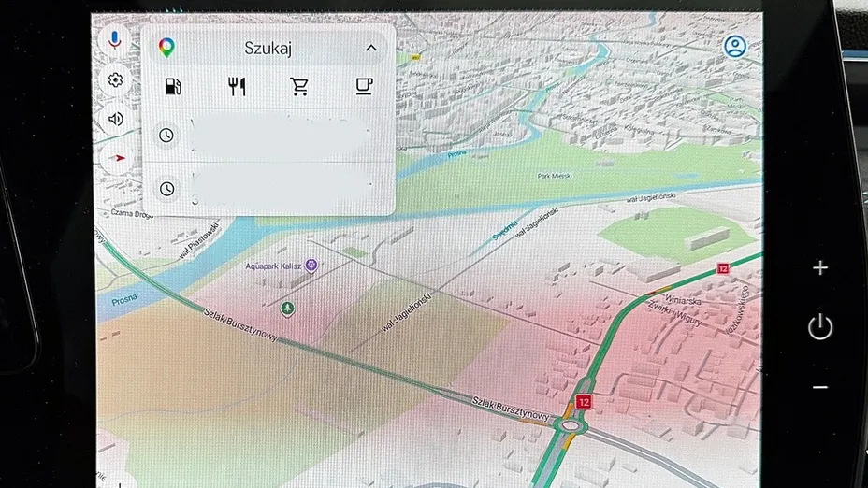Tap the hardware power button
This screenshot has width=868, height=488.
[x=820, y=326]
